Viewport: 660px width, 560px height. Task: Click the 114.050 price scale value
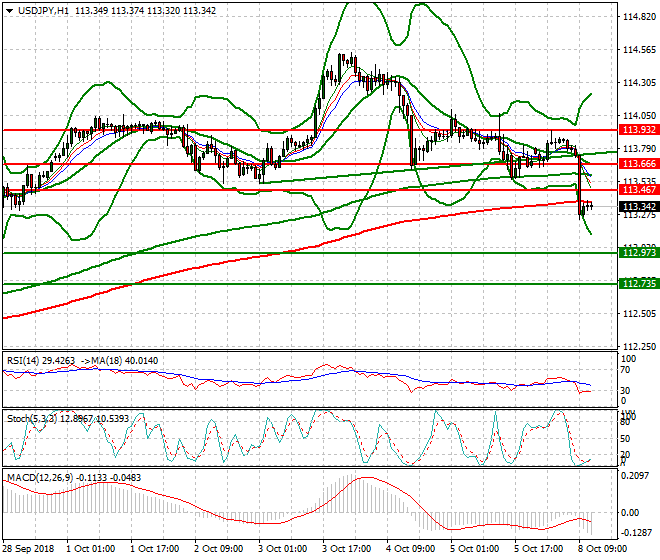point(639,115)
